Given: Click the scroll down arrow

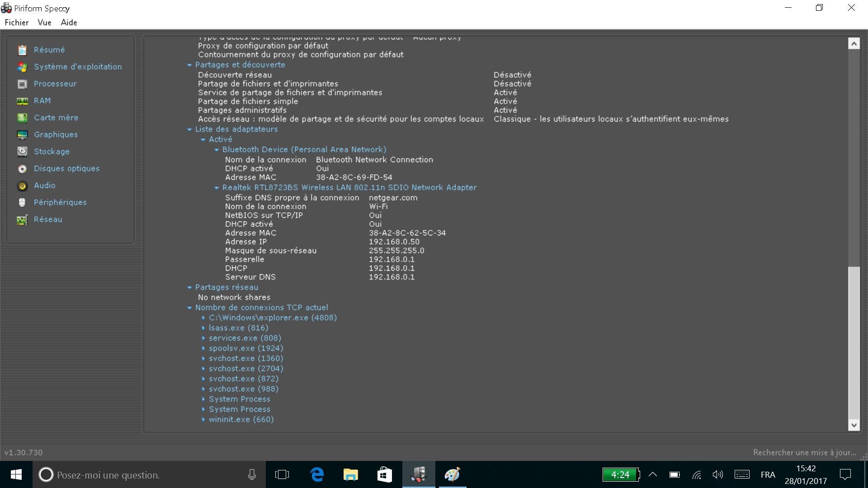Looking at the screenshot, I should (x=854, y=425).
